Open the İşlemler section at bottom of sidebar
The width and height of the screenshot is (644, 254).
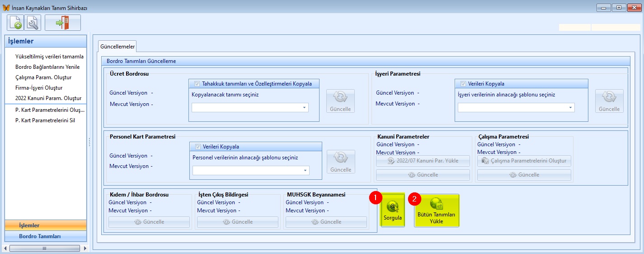(45, 225)
